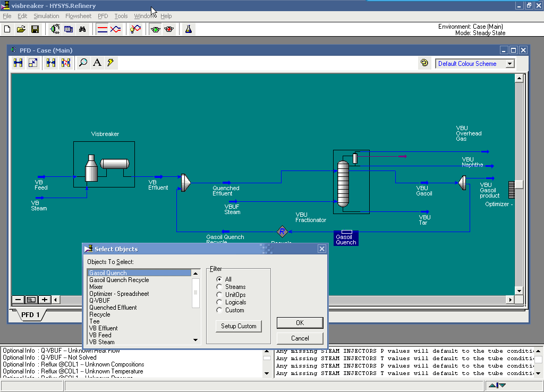Screen dimensions: 544x392
Task: Click the Tee unit near VBU Gasoil product
Action: pos(462,183)
